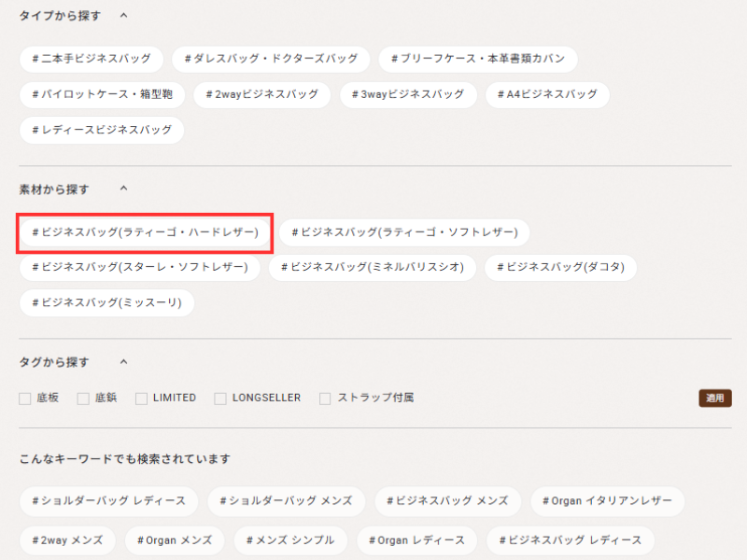
Task: Click keyword #ショルダーバッグ レディース
Action: 108,501
